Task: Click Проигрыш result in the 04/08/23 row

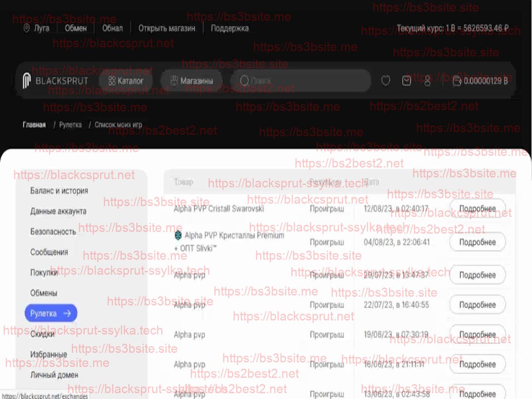Action: [327, 242]
